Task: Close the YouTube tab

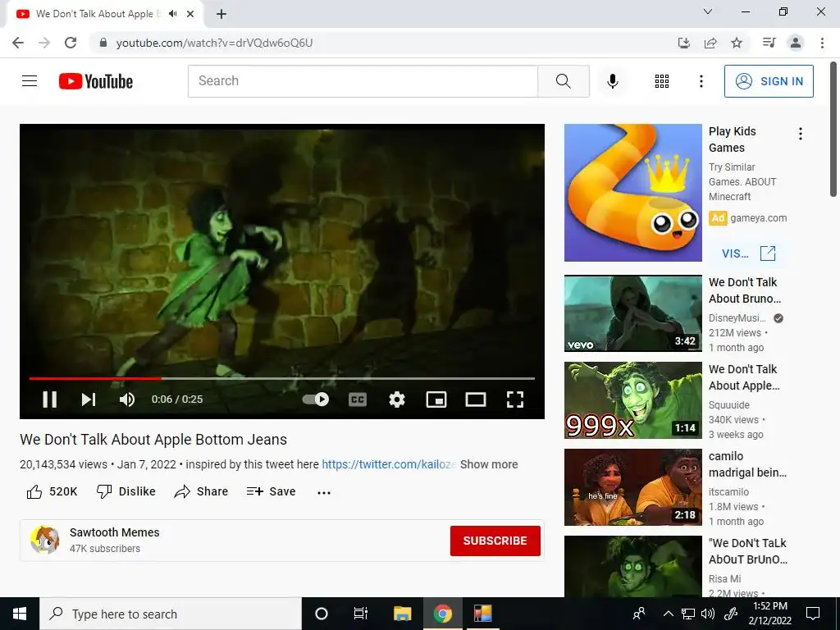Action: pos(190,14)
